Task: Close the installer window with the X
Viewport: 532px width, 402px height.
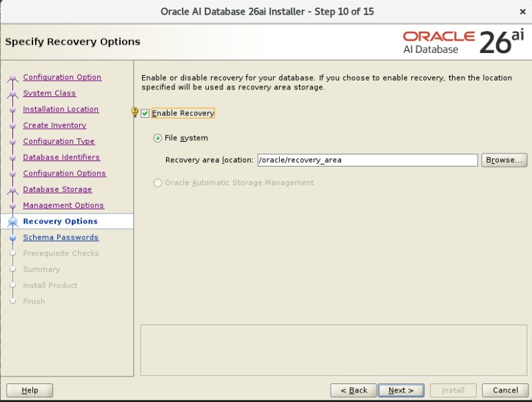Action: point(522,12)
